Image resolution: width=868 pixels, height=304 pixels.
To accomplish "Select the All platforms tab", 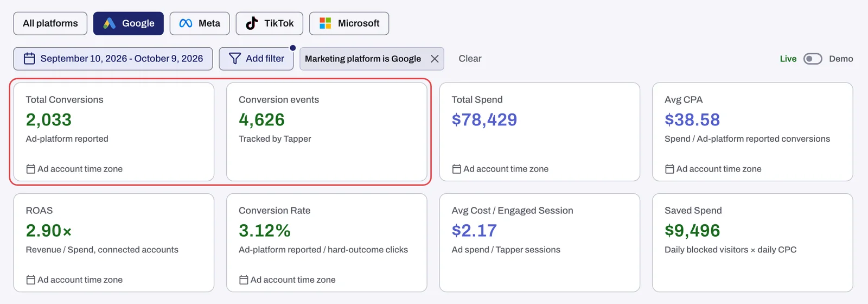I will point(50,23).
